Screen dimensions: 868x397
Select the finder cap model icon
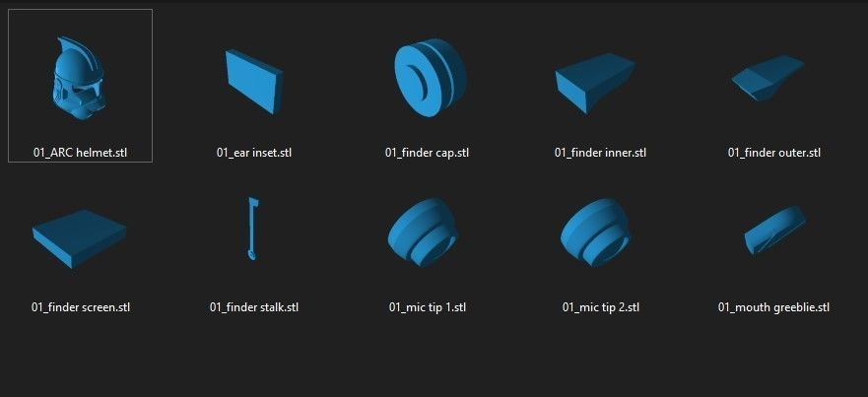(x=430, y=78)
